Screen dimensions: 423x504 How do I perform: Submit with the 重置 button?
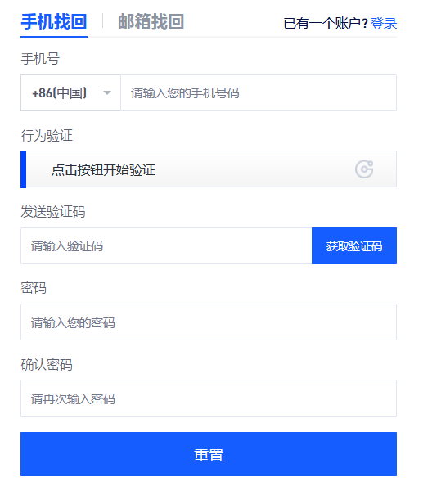tap(209, 454)
